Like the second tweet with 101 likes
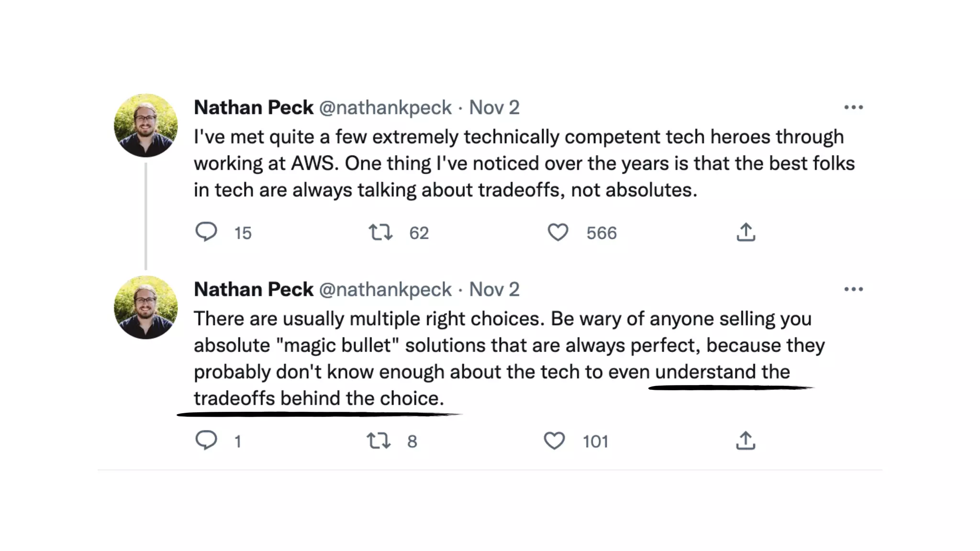 tap(554, 441)
